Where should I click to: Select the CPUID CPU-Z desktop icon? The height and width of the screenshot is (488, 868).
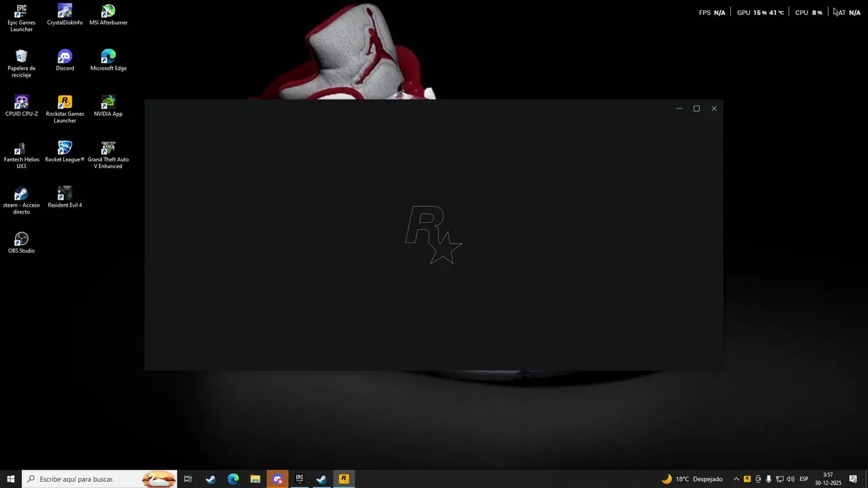pos(22,106)
